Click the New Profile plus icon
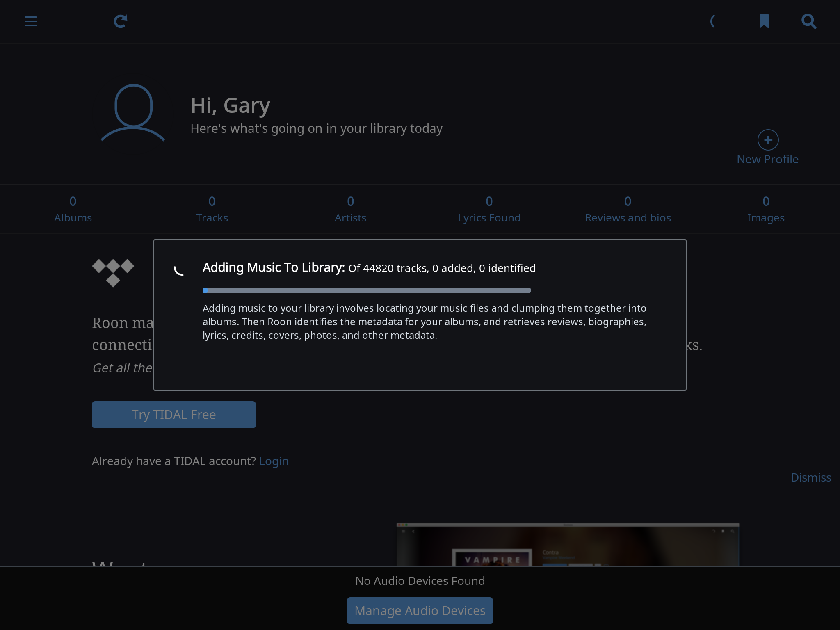 tap(768, 140)
